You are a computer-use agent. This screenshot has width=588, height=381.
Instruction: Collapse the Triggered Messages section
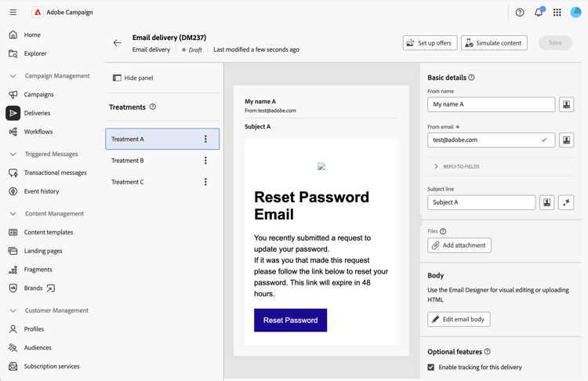click(x=13, y=154)
